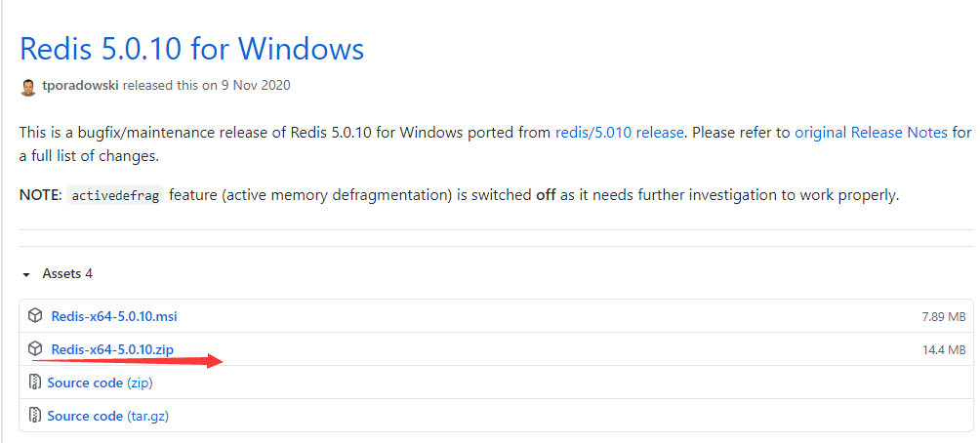Follow the redis/5.010 release link
The height and width of the screenshot is (443, 980).
pyautogui.click(x=619, y=133)
